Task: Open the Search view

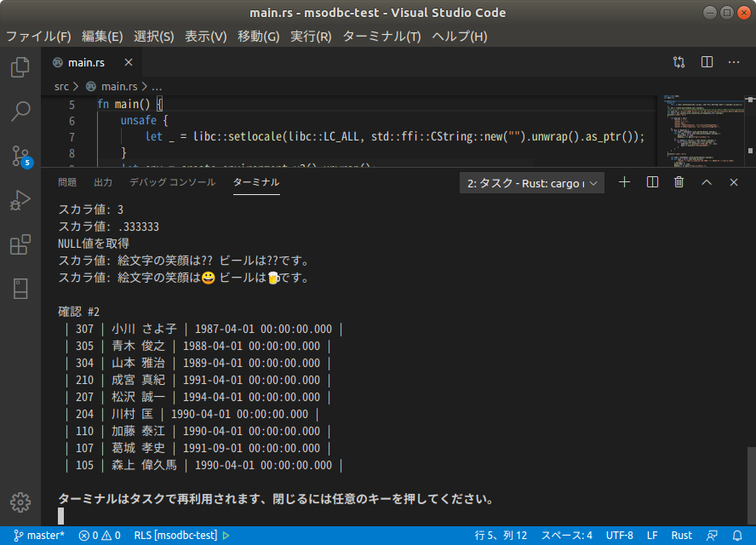Action: 20,111
